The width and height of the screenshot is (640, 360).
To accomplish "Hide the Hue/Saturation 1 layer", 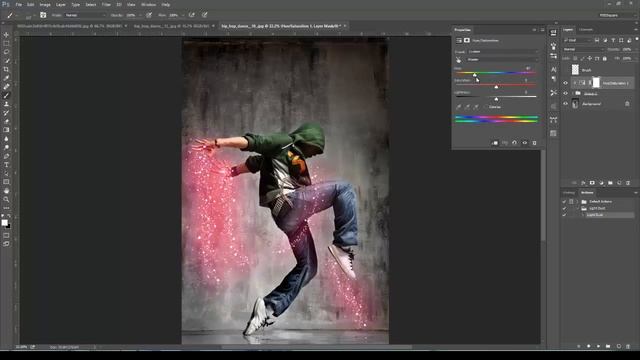I will (566, 83).
